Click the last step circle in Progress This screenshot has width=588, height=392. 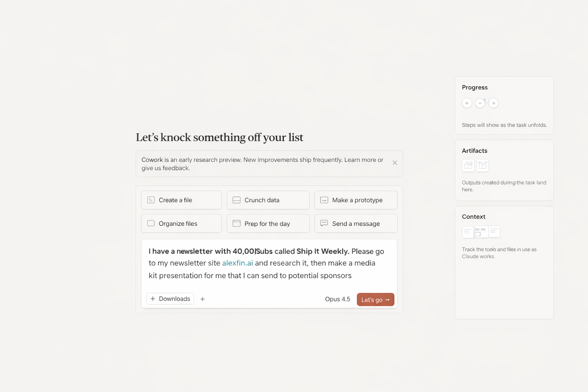494,103
